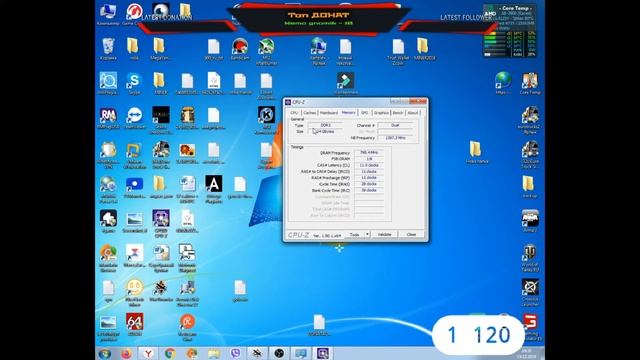Open the Computer desktop icon

(108, 14)
